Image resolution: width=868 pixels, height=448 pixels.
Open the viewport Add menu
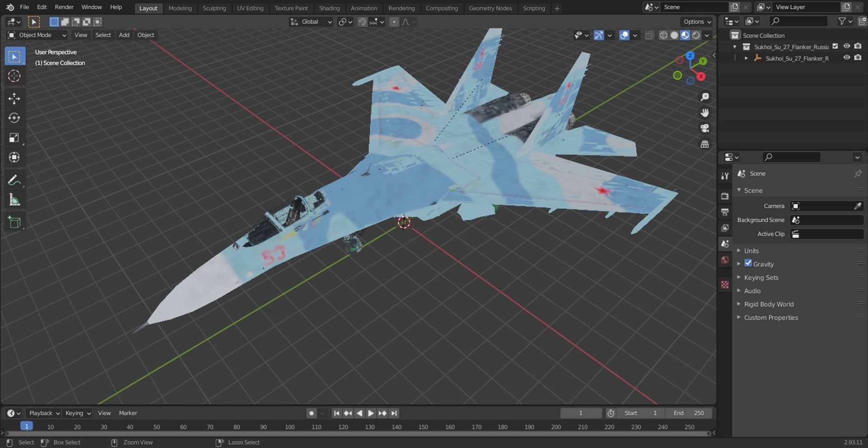click(x=124, y=35)
